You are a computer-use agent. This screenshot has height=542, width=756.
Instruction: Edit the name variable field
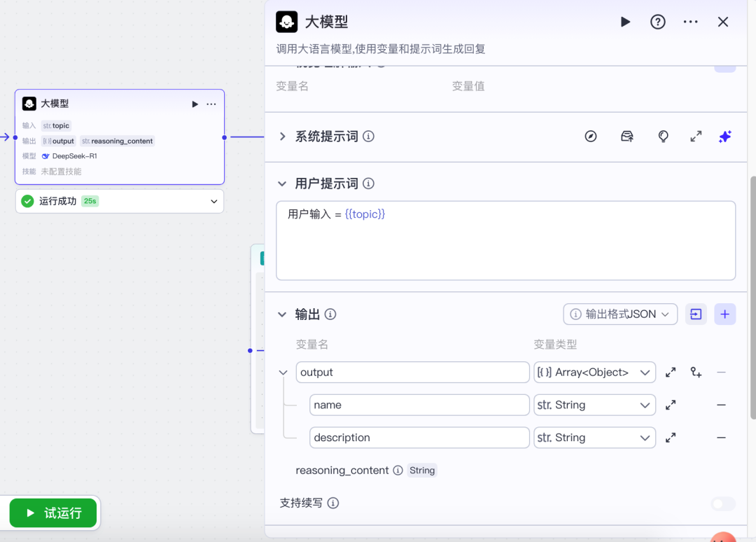coord(419,405)
